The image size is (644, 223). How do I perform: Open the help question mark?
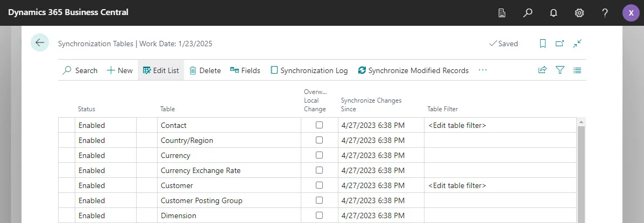(x=605, y=13)
